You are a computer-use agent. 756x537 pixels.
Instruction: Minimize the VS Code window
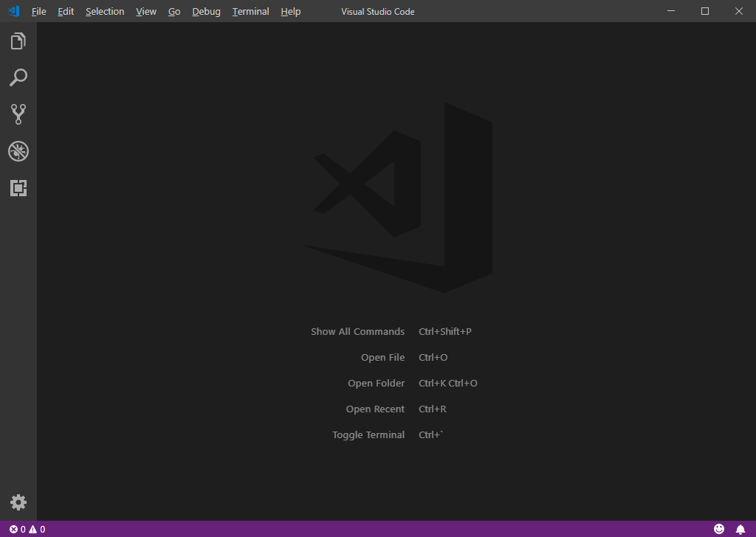pyautogui.click(x=670, y=11)
